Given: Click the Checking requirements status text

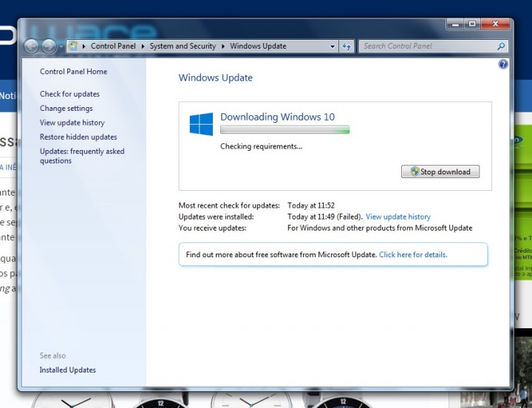Looking at the screenshot, I should coord(262,146).
